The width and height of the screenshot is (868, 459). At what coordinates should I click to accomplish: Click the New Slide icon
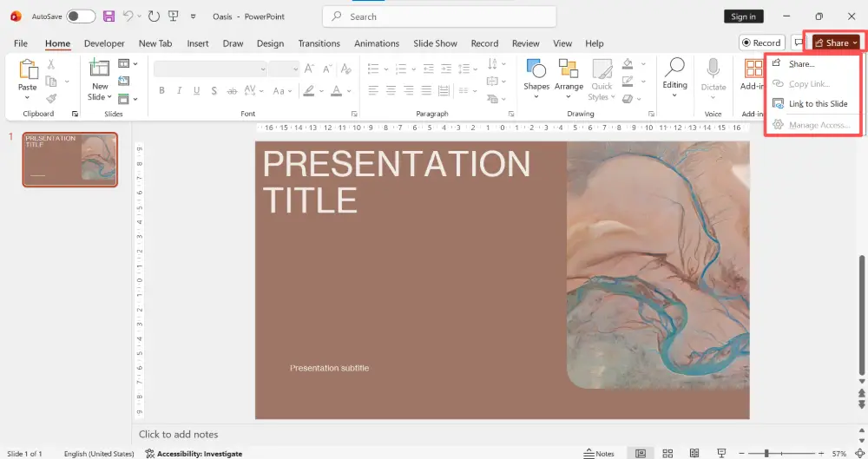coord(99,68)
